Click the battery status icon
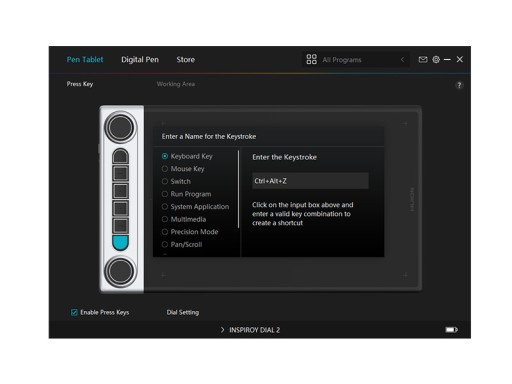The width and height of the screenshot is (512, 384). (x=451, y=330)
